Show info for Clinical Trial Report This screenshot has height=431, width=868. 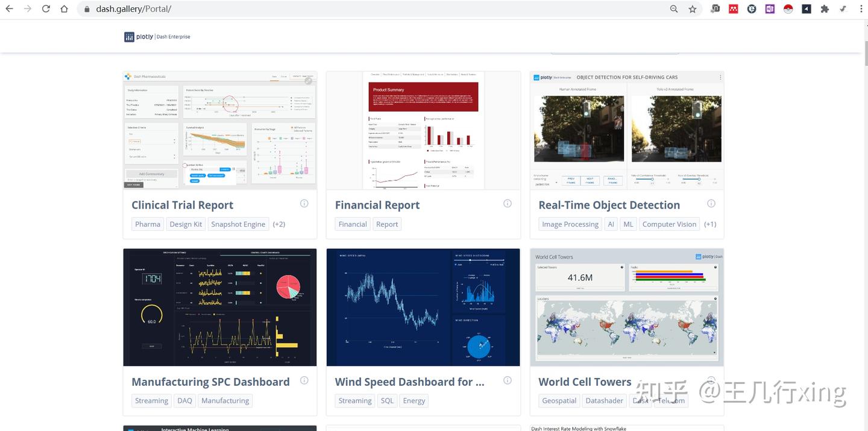[x=304, y=204]
